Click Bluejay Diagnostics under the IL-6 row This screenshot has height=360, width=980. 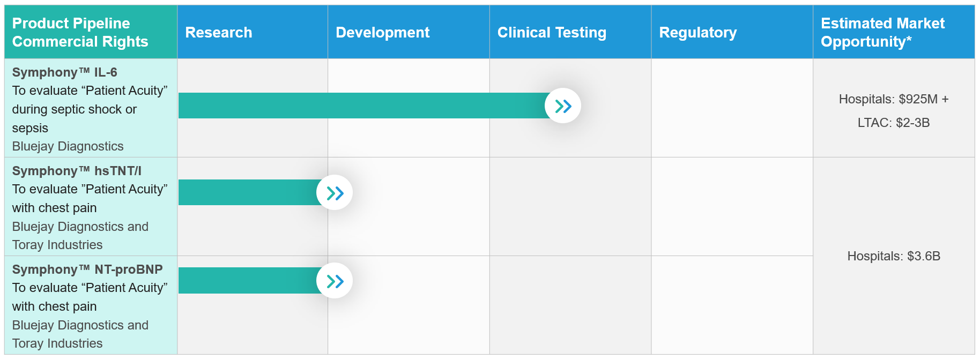(x=68, y=146)
